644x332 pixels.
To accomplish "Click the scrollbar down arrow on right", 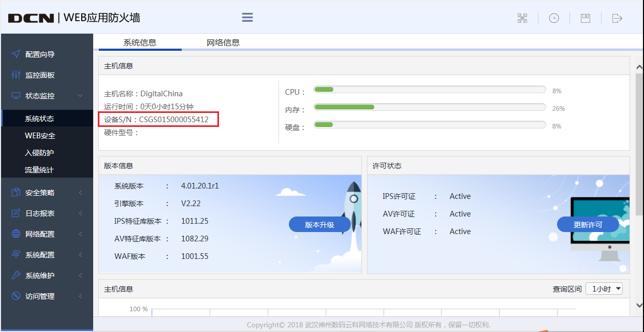I will click(639, 306).
